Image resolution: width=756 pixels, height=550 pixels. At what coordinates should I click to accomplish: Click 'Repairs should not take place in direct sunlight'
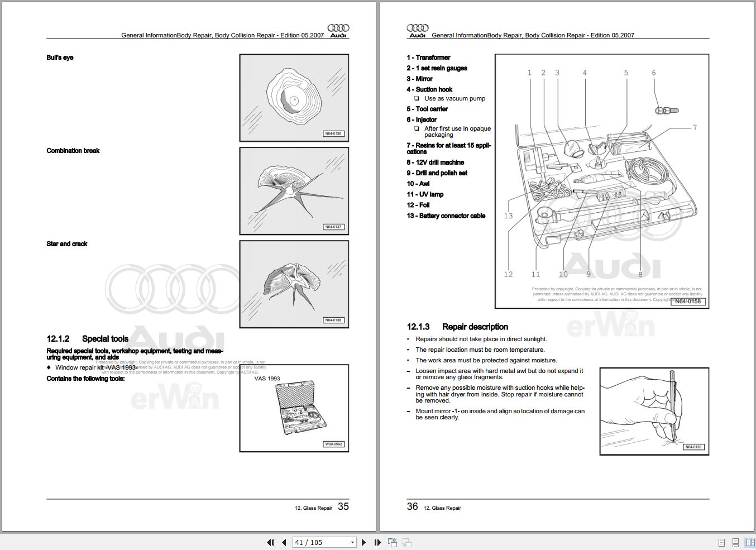481,339
